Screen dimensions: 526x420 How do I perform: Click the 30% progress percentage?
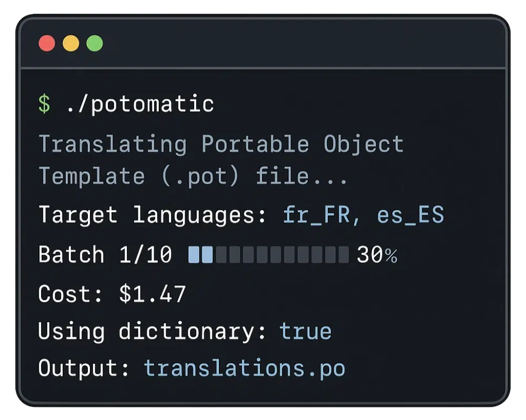pos(377,255)
